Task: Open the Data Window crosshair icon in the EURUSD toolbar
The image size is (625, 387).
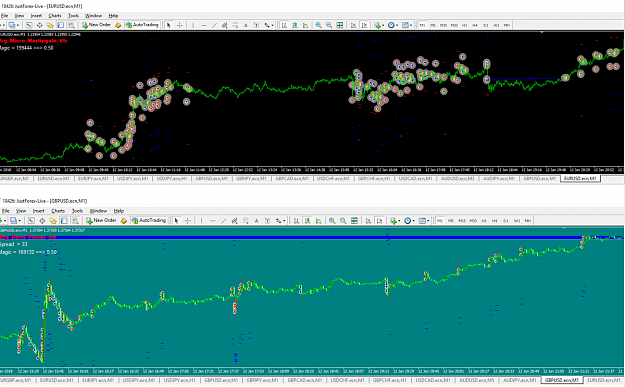Action: (x=39, y=25)
